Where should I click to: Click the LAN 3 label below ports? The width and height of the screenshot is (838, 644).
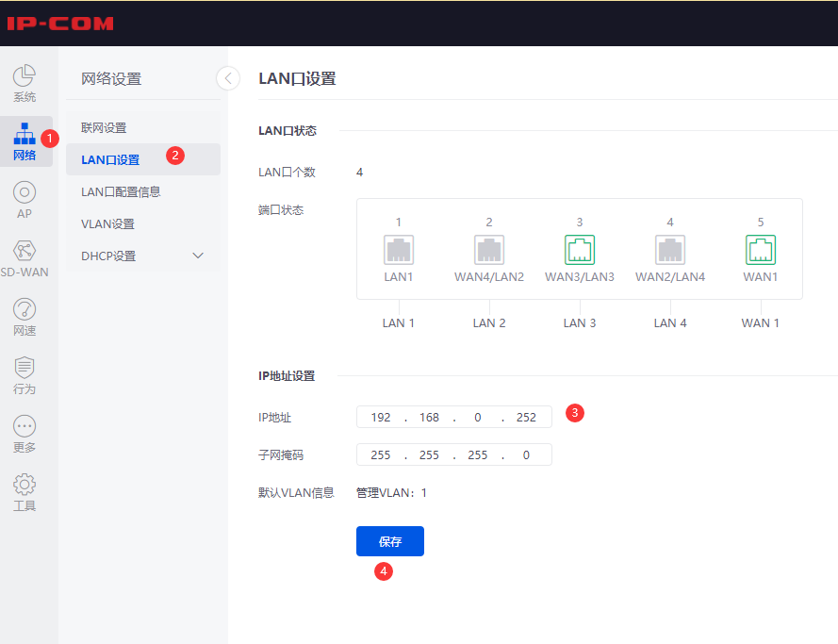click(x=580, y=322)
